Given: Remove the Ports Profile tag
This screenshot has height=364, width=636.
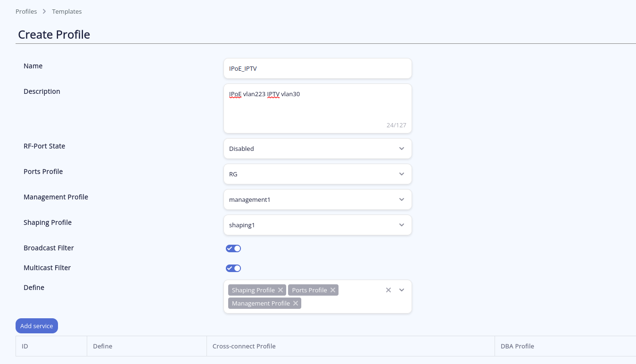Looking at the screenshot, I should (333, 290).
